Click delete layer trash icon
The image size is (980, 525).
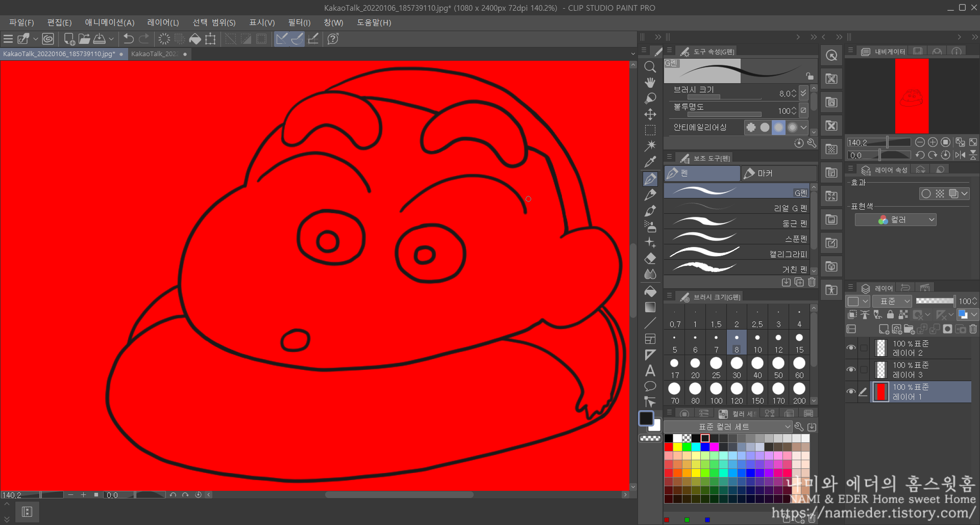coord(973,329)
